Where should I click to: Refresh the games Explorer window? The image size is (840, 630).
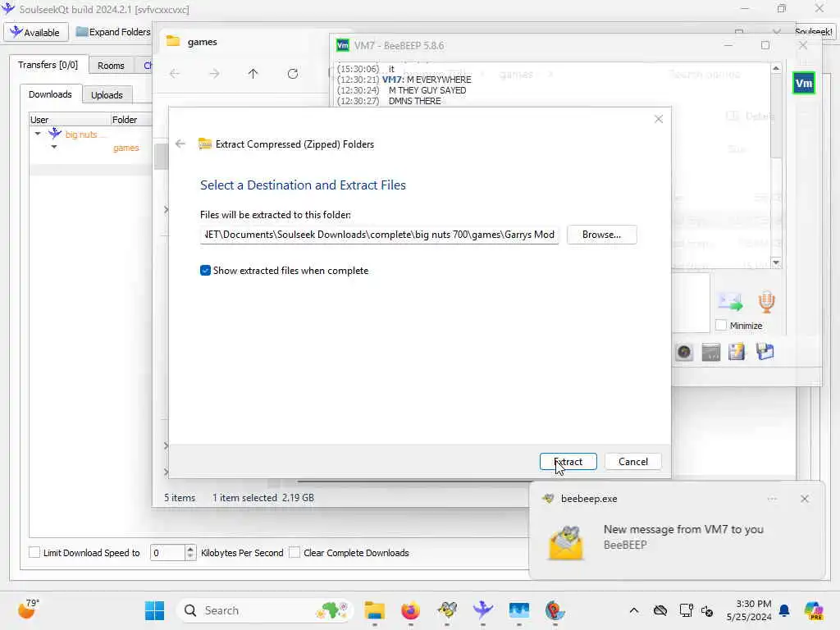pyautogui.click(x=293, y=73)
